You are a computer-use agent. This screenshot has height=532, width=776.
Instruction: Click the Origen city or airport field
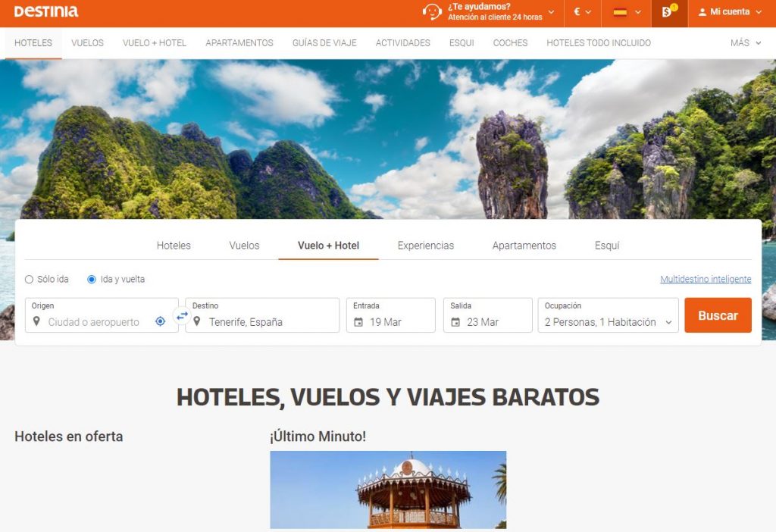click(x=94, y=322)
